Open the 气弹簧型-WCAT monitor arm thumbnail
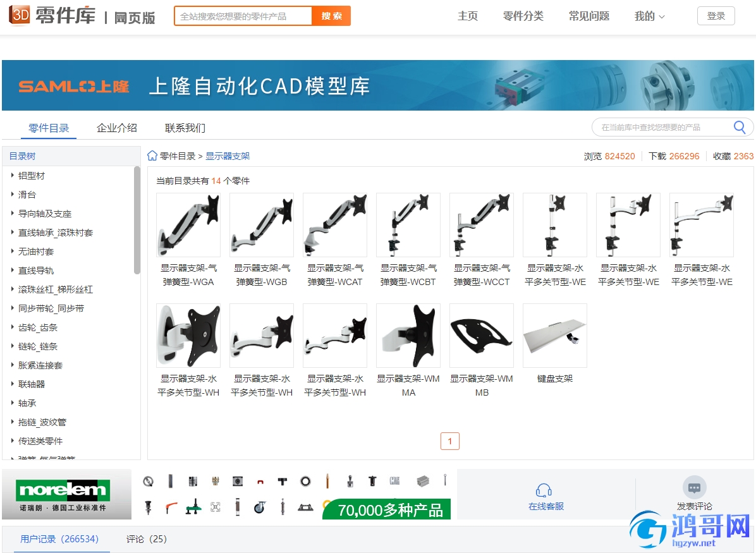 [x=335, y=224]
